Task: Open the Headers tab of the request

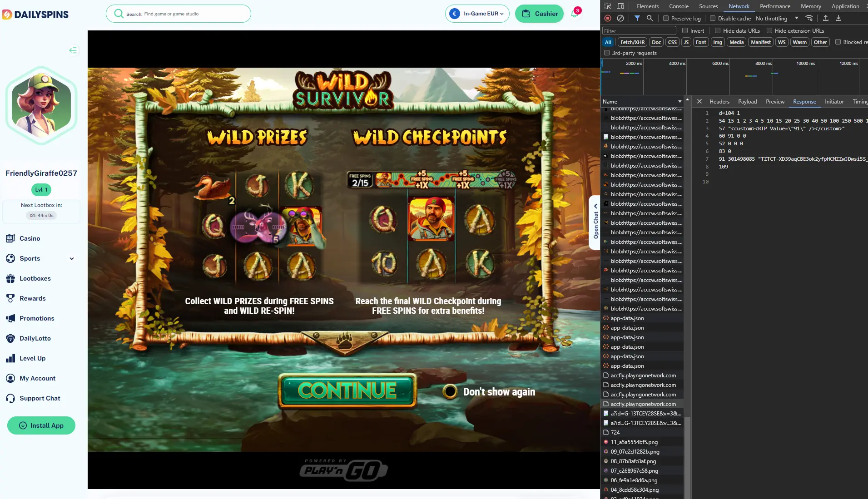Action: (x=719, y=102)
